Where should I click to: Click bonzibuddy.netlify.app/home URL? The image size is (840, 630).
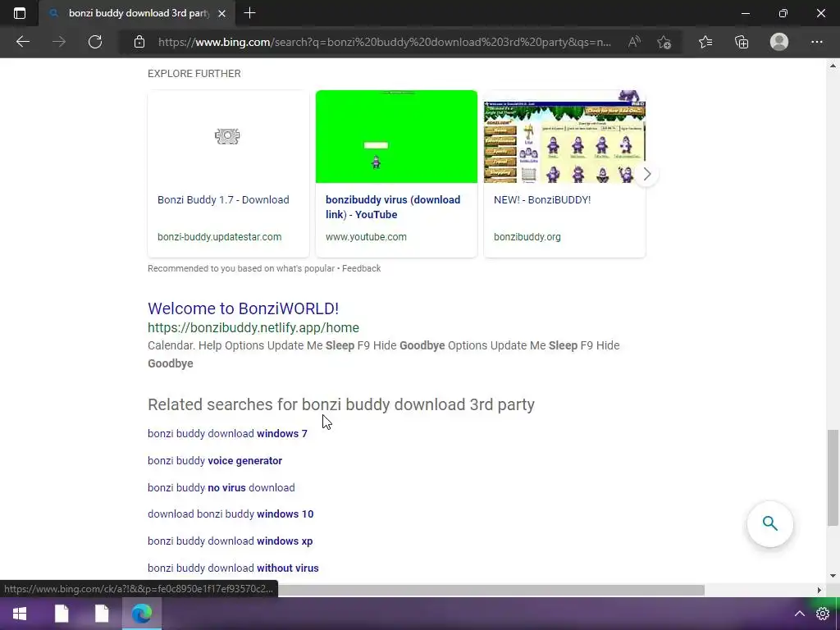point(253,327)
